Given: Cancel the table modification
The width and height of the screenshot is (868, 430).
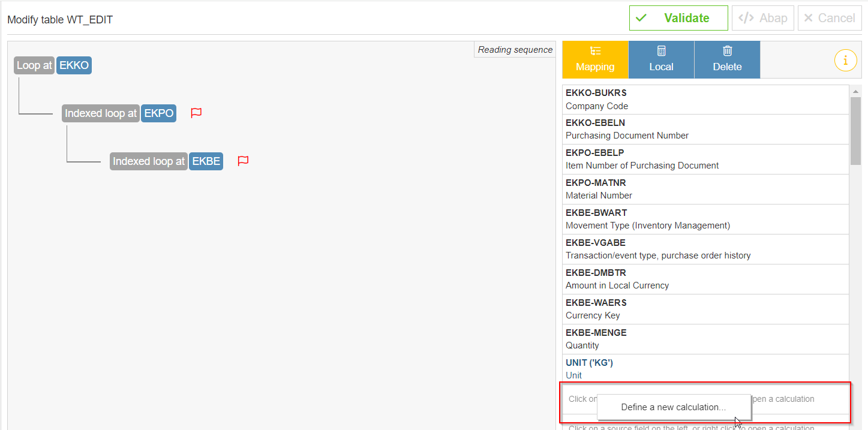Looking at the screenshot, I should (830, 18).
